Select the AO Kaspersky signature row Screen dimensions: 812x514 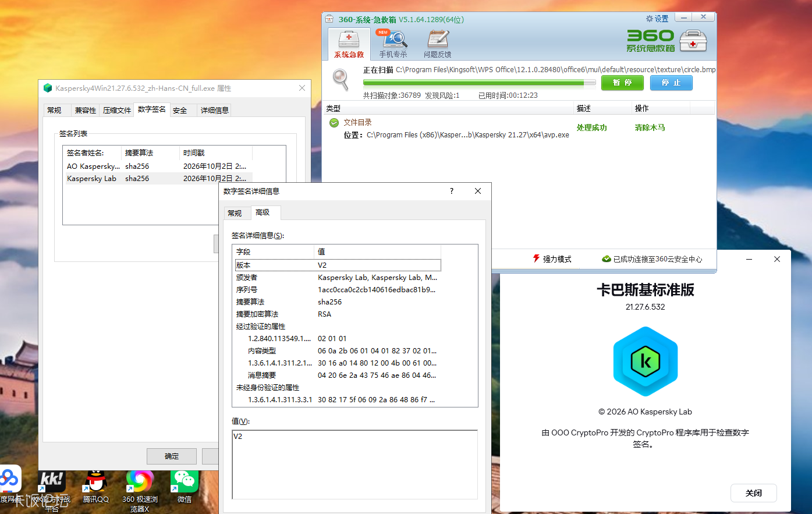158,166
